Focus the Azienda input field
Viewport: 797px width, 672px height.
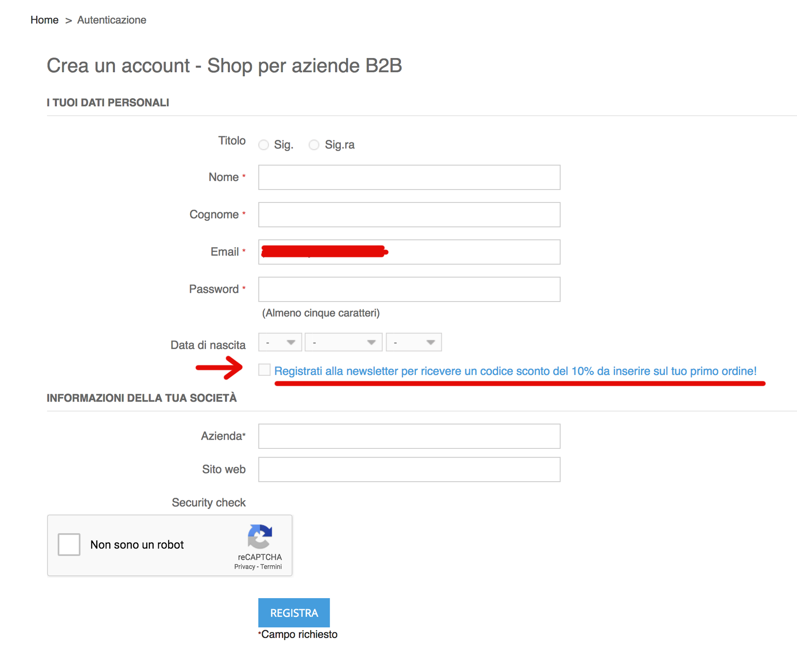tap(409, 436)
